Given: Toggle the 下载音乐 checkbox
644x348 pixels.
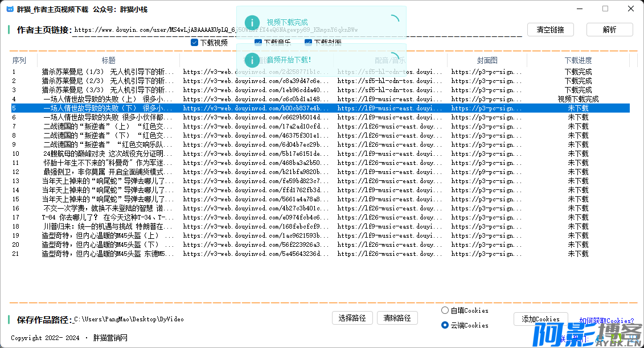Looking at the screenshot, I should click(258, 43).
